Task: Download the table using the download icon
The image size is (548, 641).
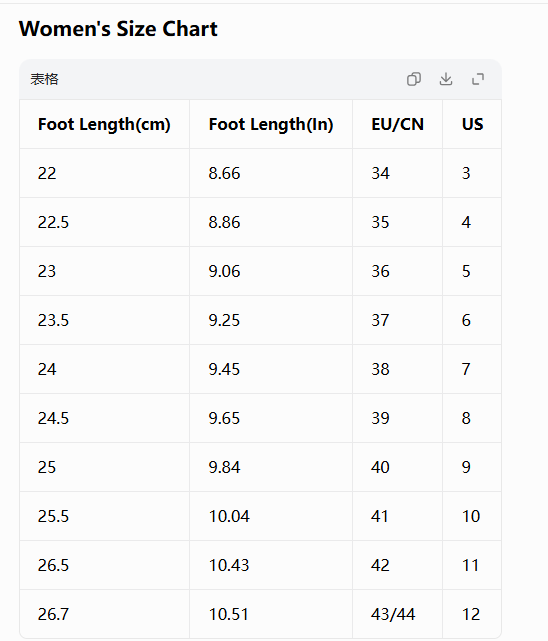Action: 446,79
